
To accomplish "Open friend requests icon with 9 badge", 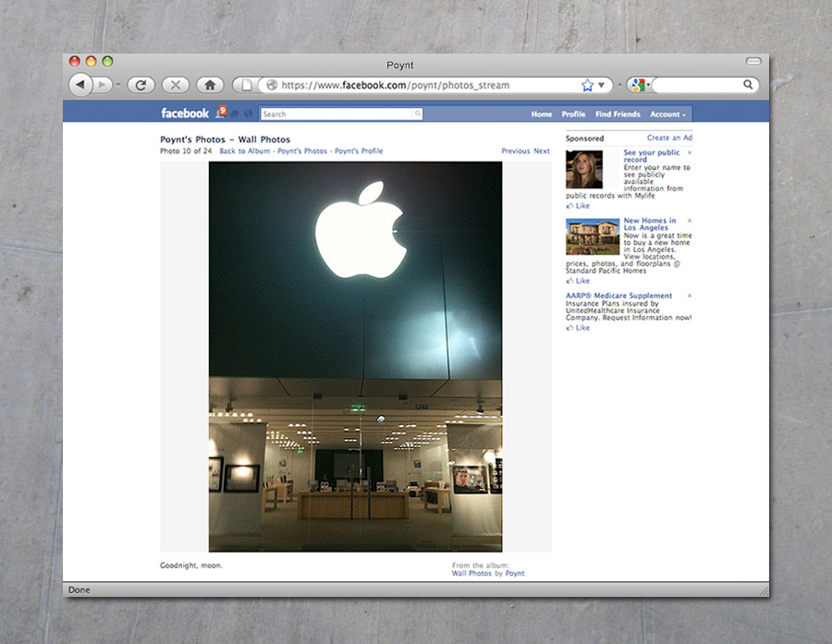I will point(221,113).
